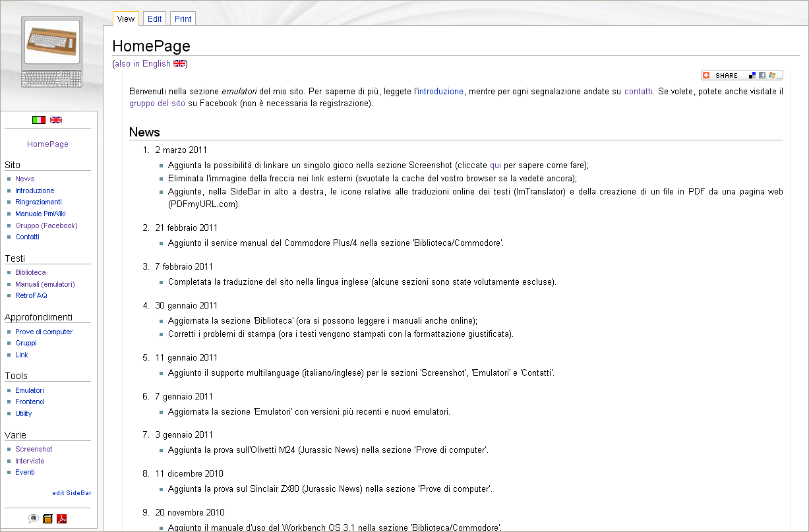Click the 'edit SideBar' link
Image resolution: width=809 pixels, height=532 pixels.
point(72,493)
